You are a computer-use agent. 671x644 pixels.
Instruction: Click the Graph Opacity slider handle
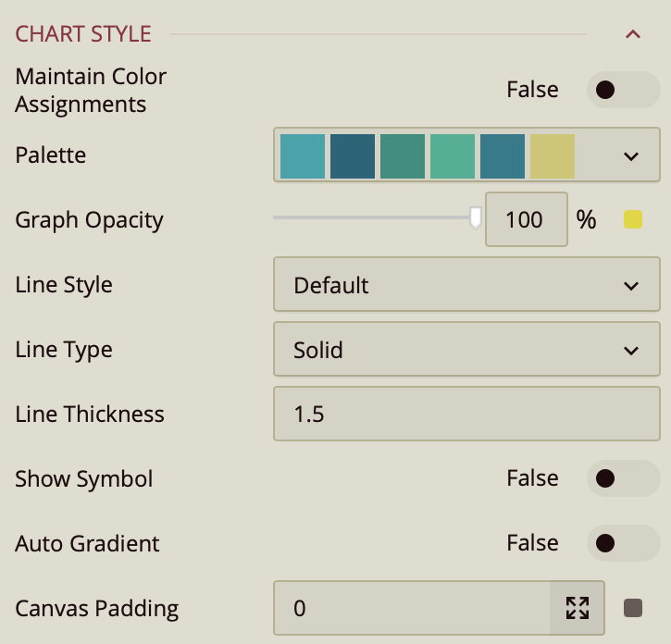click(x=476, y=218)
